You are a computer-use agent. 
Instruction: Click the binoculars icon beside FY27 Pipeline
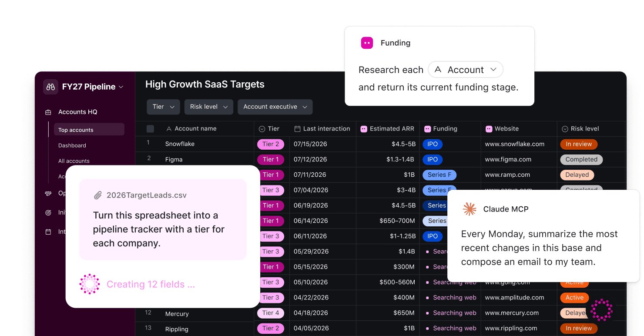click(50, 87)
